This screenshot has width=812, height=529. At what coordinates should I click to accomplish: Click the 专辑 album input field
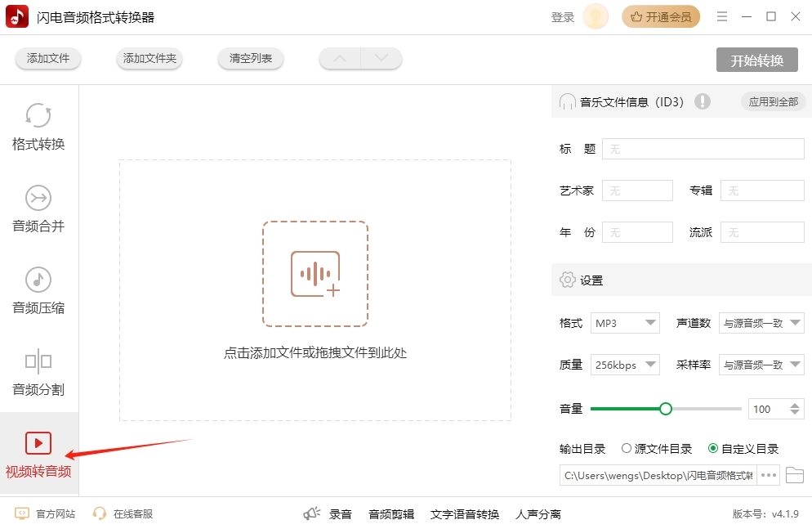762,191
